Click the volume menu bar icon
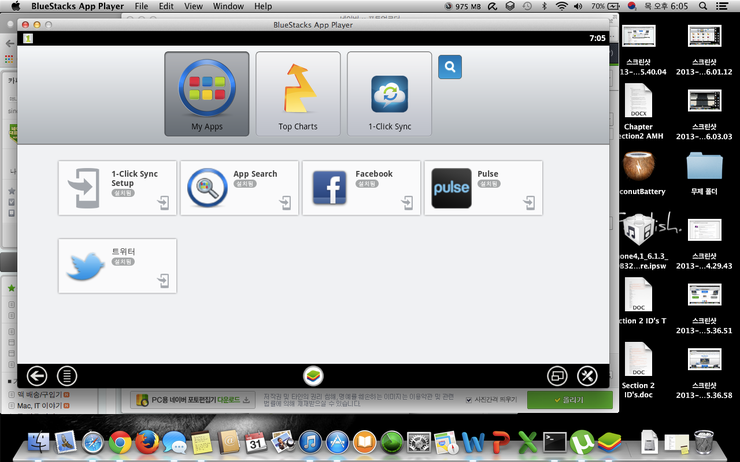 [x=578, y=6]
